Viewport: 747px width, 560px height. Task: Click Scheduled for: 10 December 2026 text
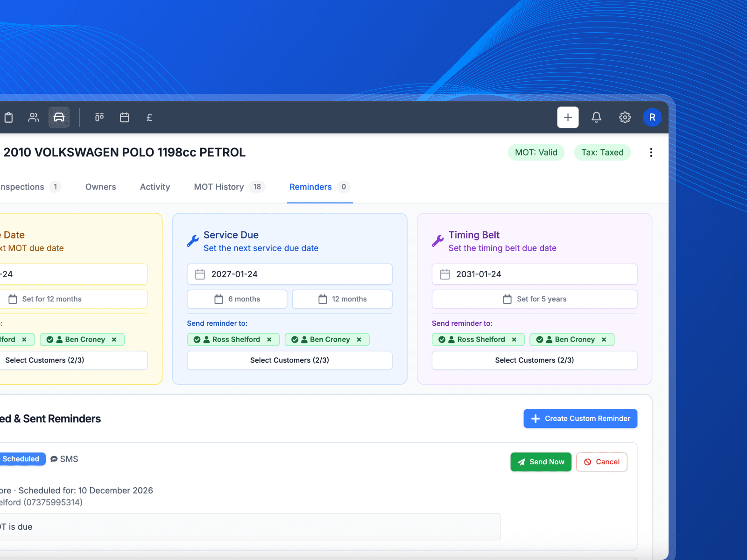[86, 490]
